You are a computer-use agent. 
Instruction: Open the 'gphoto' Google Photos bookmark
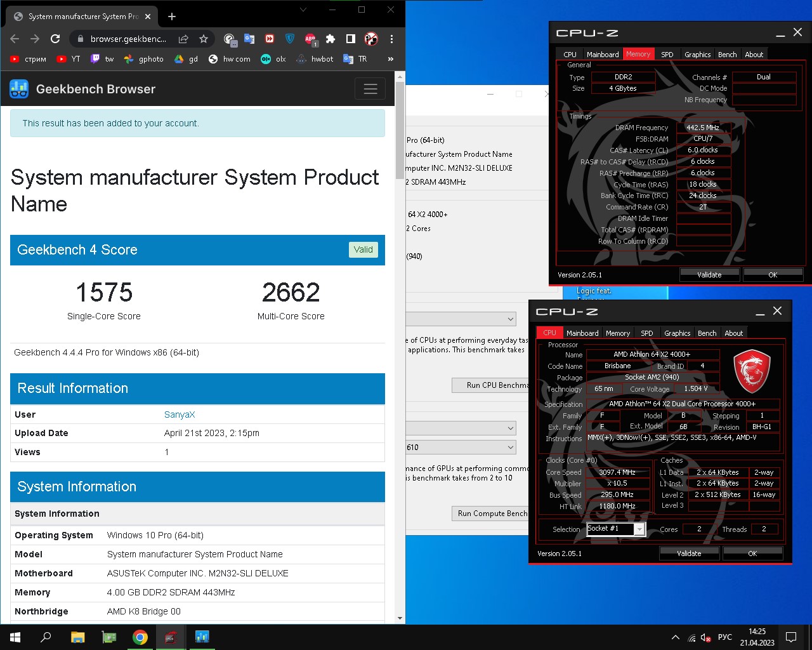click(144, 59)
